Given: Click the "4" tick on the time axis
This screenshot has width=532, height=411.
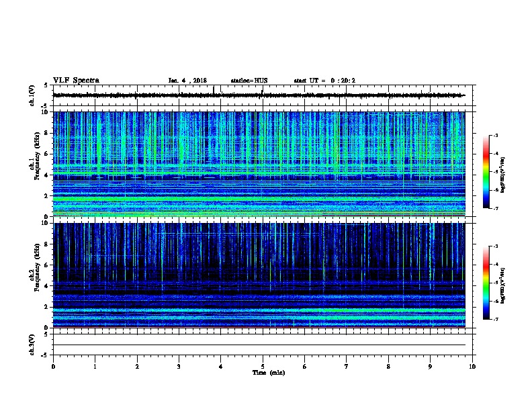Looking at the screenshot, I should pyautogui.click(x=221, y=367).
